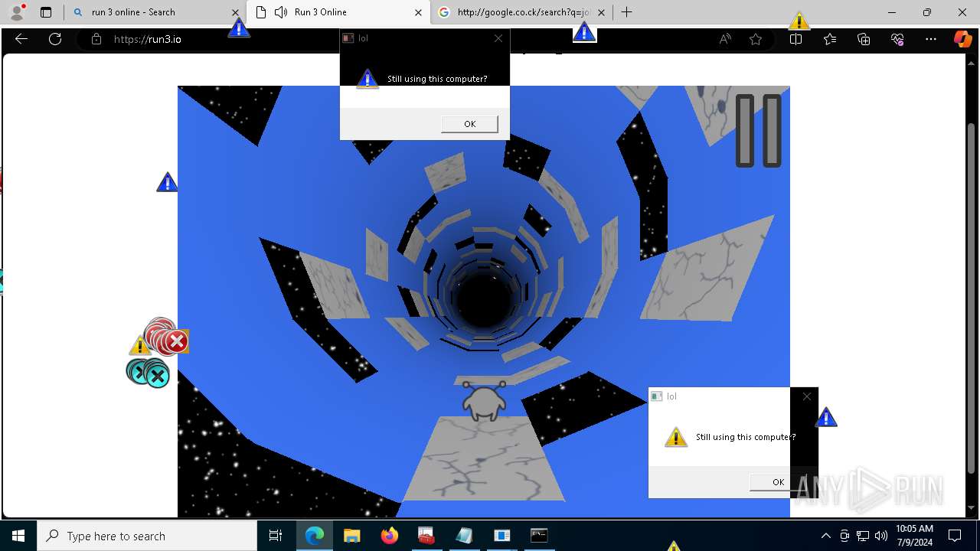Open a new browser tab
980x551 pixels.
(x=627, y=12)
